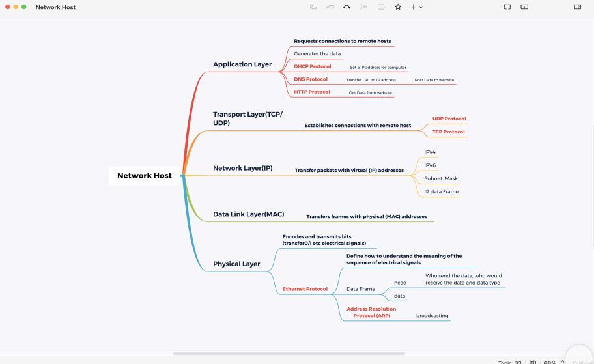Image resolution: width=594 pixels, height=364 pixels.
Task: Click the horizontal scrollbar at the bottom
Action: [x=289, y=354]
